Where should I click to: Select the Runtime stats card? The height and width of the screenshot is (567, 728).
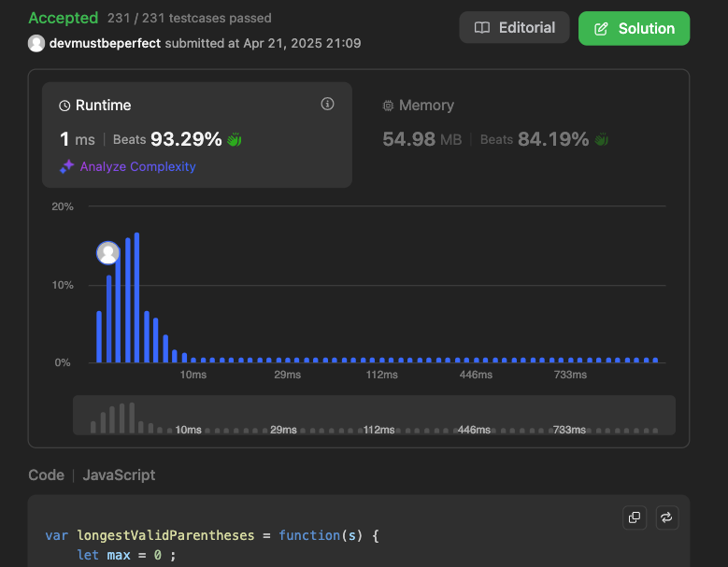click(x=197, y=135)
